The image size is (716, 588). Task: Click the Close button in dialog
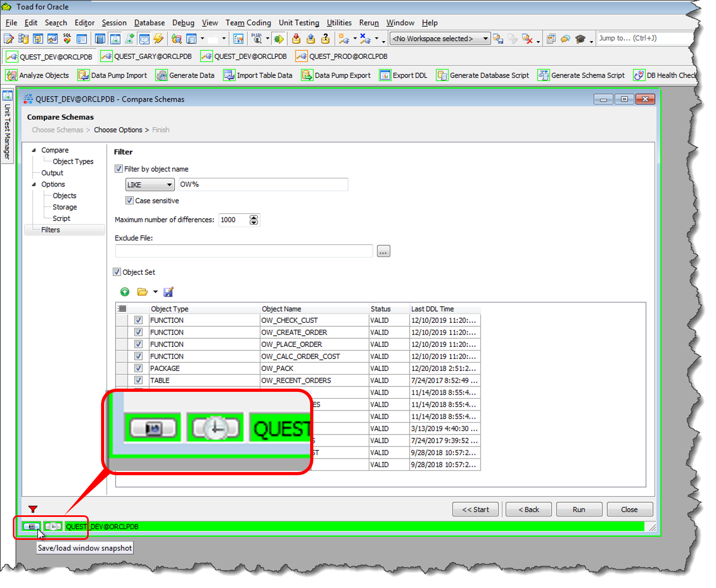pyautogui.click(x=630, y=509)
